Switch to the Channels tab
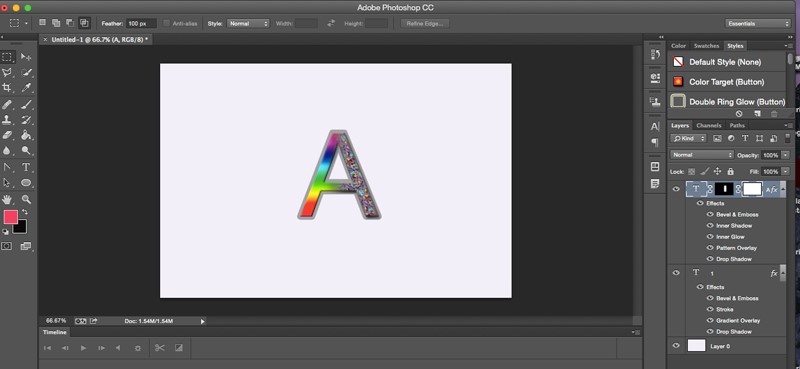This screenshot has height=369, width=800. (x=709, y=126)
